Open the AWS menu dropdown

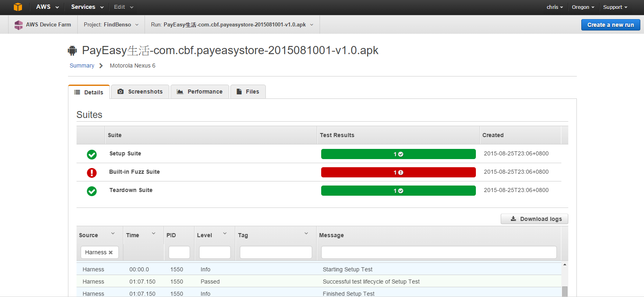click(x=48, y=7)
